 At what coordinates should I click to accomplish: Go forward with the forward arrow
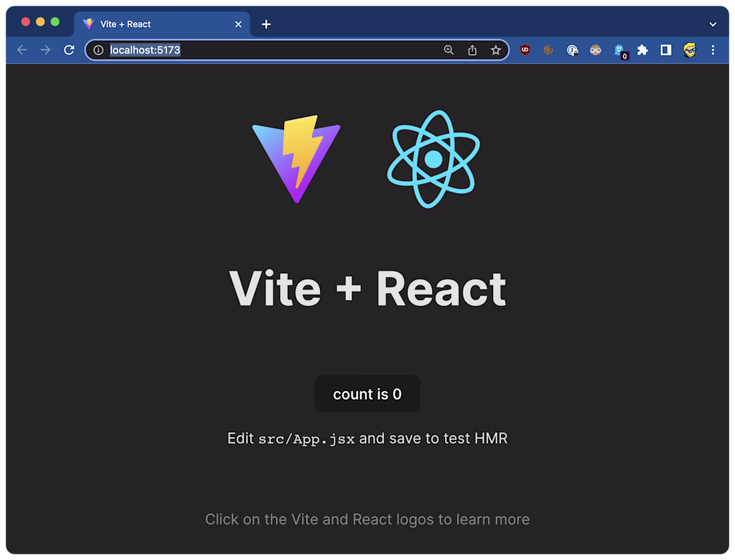click(45, 49)
